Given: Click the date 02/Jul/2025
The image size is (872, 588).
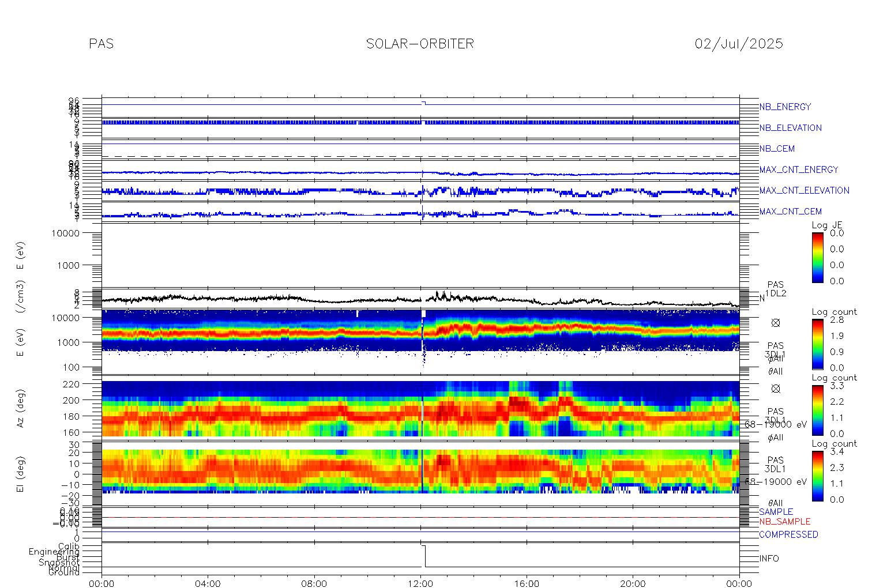Looking at the screenshot, I should (x=739, y=44).
